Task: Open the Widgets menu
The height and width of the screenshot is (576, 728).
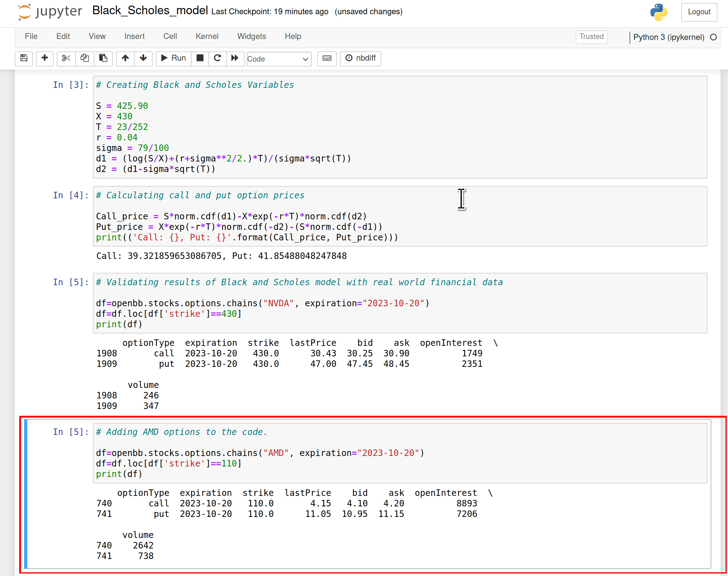Action: tap(252, 37)
